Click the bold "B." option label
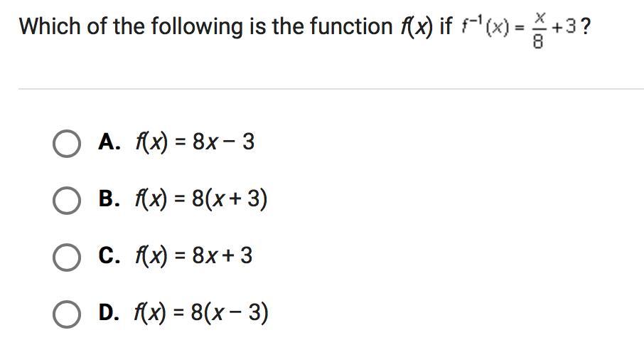The width and height of the screenshot is (644, 350). pyautogui.click(x=109, y=198)
